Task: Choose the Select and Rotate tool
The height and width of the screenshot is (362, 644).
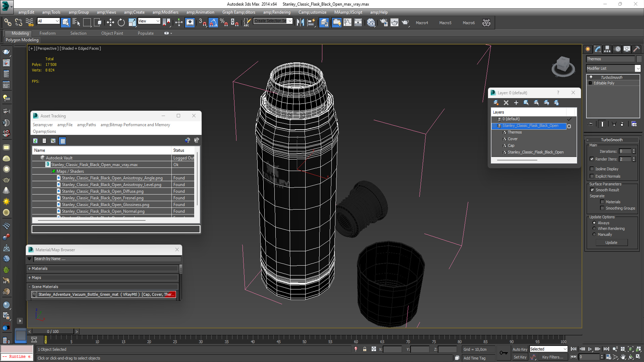Action: pyautogui.click(x=121, y=22)
